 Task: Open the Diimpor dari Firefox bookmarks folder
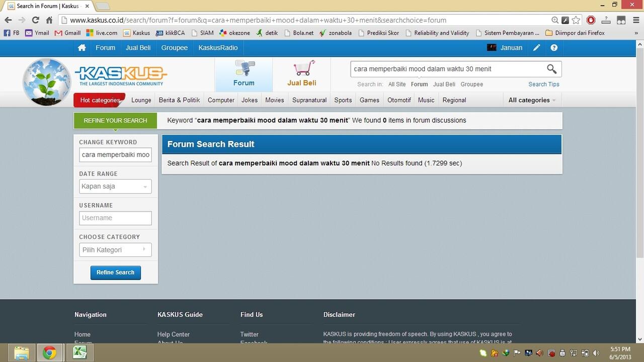(575, 33)
